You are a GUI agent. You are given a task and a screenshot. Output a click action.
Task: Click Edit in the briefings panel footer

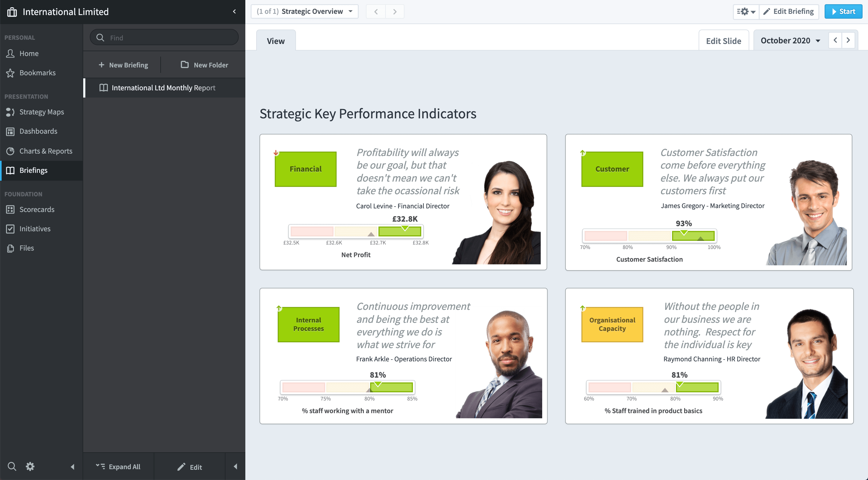[x=189, y=466]
